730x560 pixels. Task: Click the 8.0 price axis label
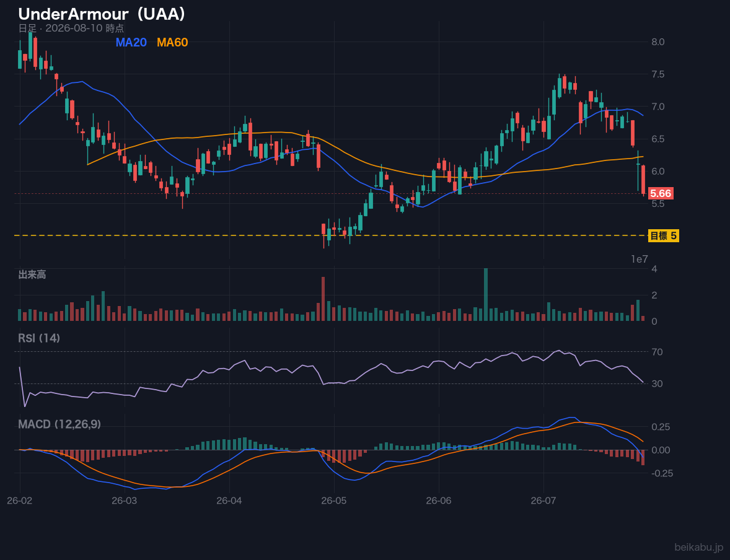coord(658,42)
